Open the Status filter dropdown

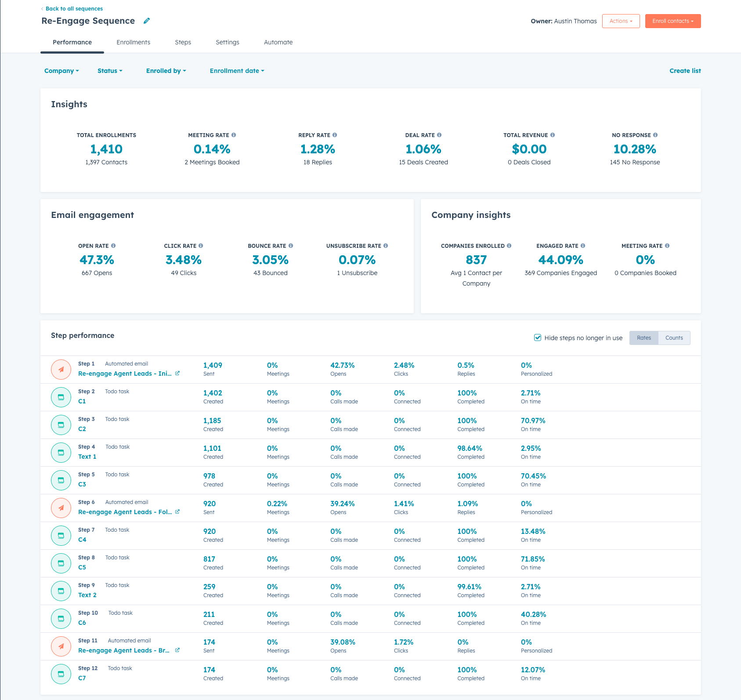coord(110,71)
